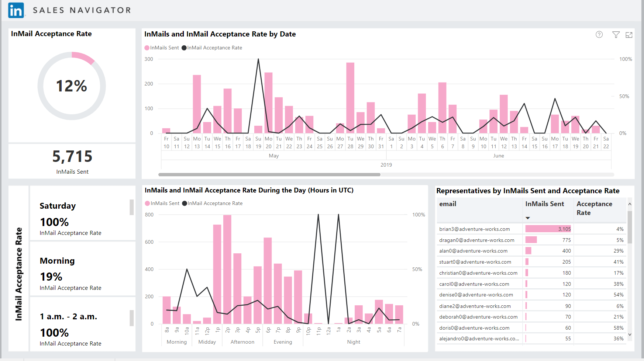Screen dimensions: 644x361
Task: Click the Tu 28 May bar in date chart
Action: pyautogui.click(x=350, y=98)
